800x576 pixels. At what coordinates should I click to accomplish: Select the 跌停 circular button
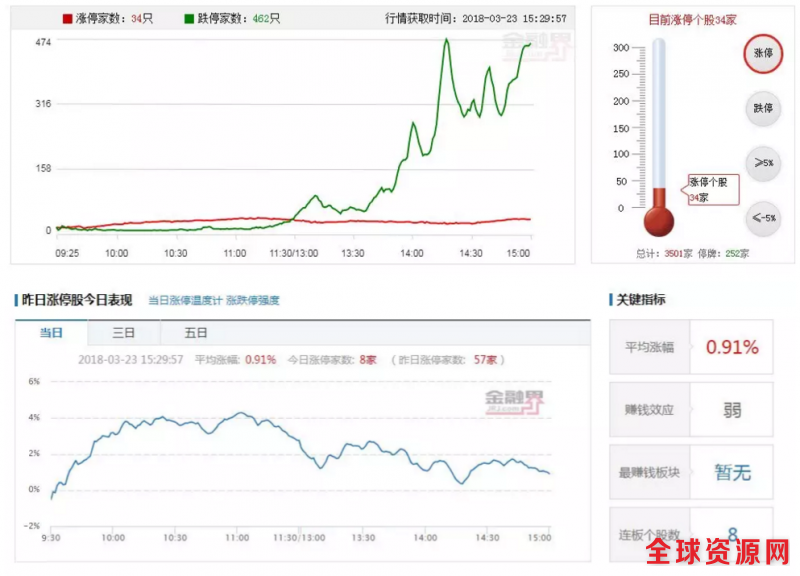(x=762, y=108)
